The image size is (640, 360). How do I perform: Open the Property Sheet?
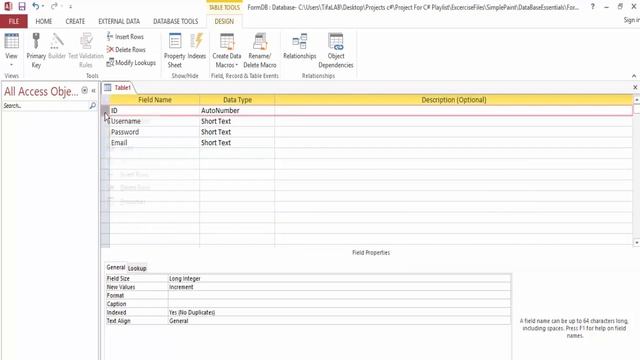coord(175,51)
